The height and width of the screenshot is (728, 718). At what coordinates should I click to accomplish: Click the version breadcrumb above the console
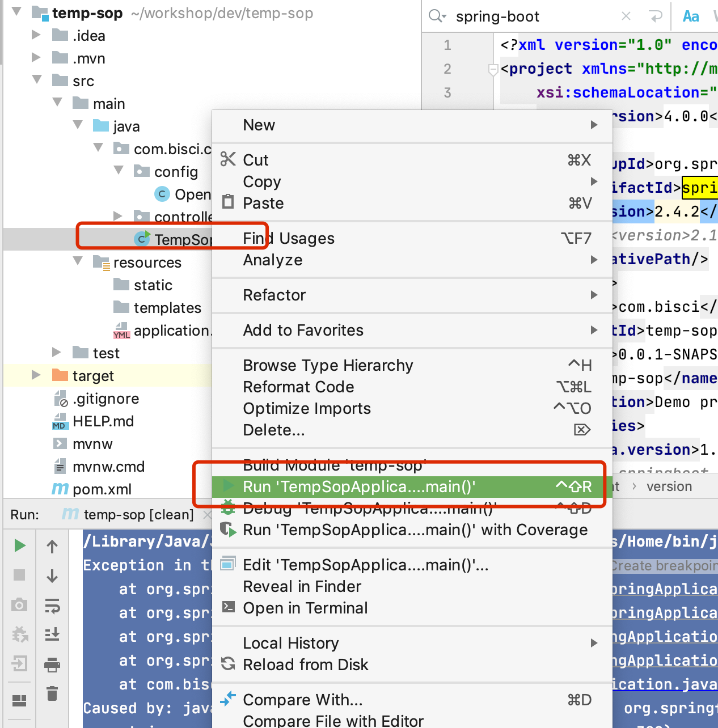coord(670,486)
